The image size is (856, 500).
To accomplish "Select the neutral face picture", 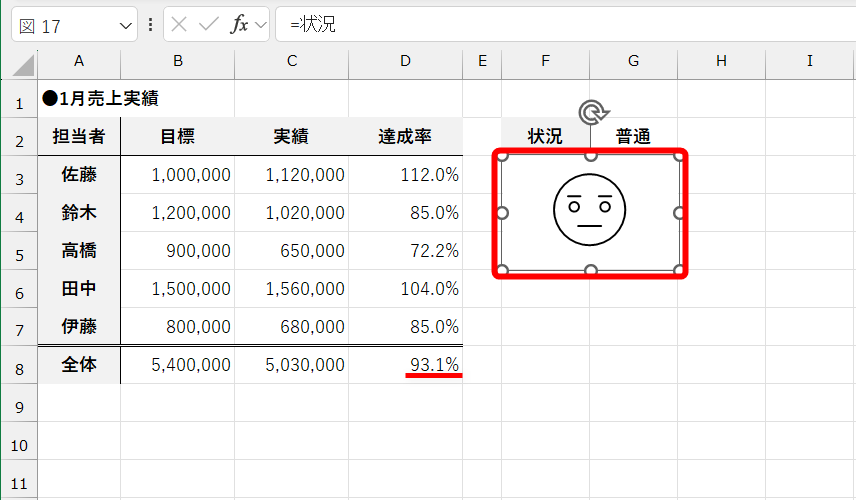I will point(590,210).
